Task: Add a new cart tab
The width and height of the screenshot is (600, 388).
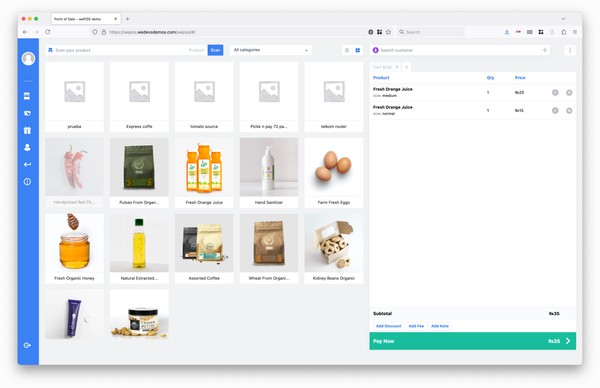Action: pos(406,67)
